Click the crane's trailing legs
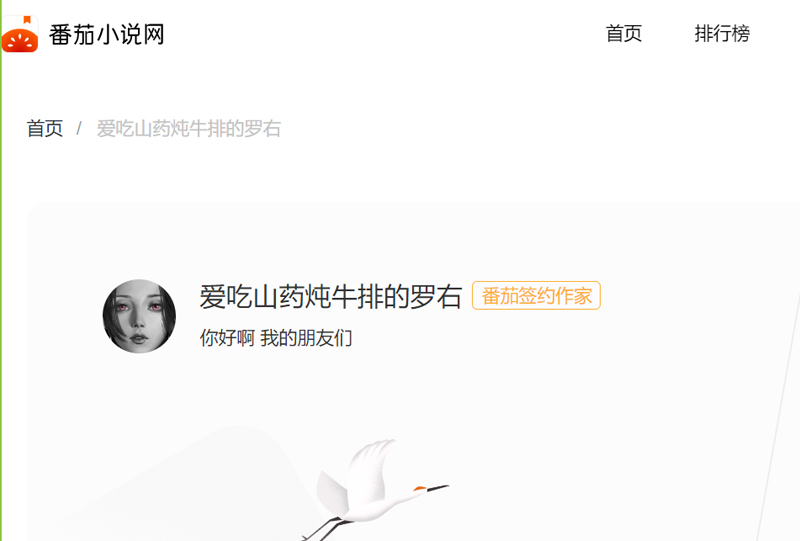Screen dimensions: 800x541 [327, 529]
